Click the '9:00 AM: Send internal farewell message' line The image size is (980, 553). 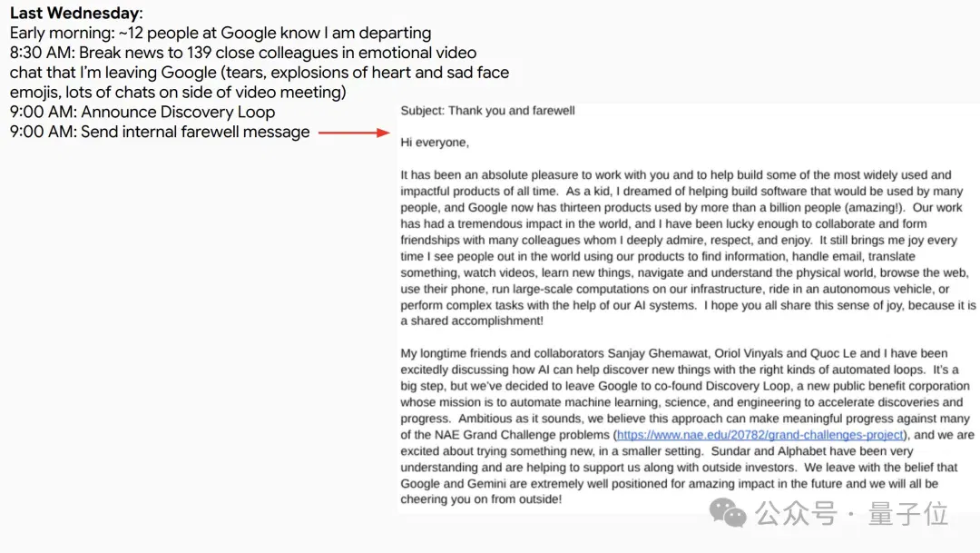tap(160, 132)
